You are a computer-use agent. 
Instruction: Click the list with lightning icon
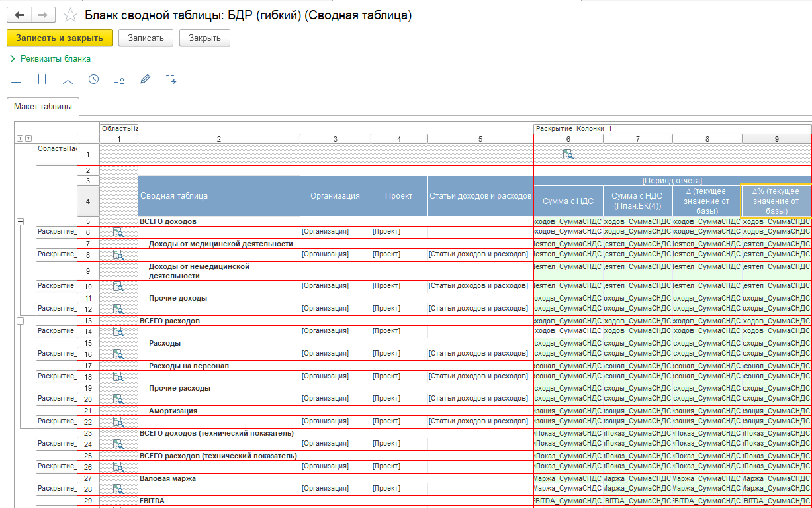click(x=171, y=79)
